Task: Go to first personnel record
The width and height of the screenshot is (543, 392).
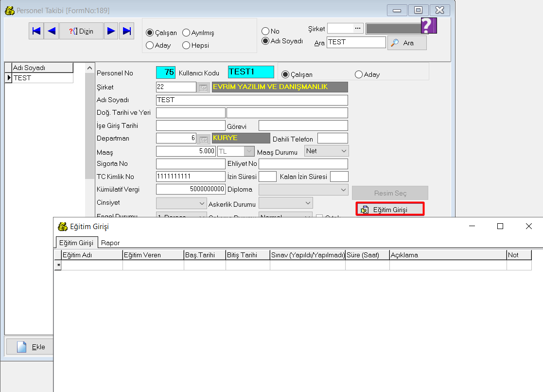Action: click(36, 31)
